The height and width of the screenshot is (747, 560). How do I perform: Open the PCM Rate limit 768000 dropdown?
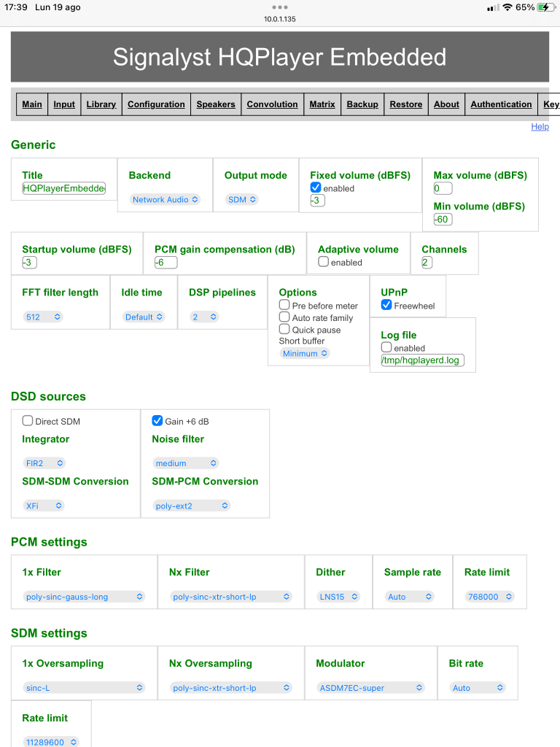point(489,597)
